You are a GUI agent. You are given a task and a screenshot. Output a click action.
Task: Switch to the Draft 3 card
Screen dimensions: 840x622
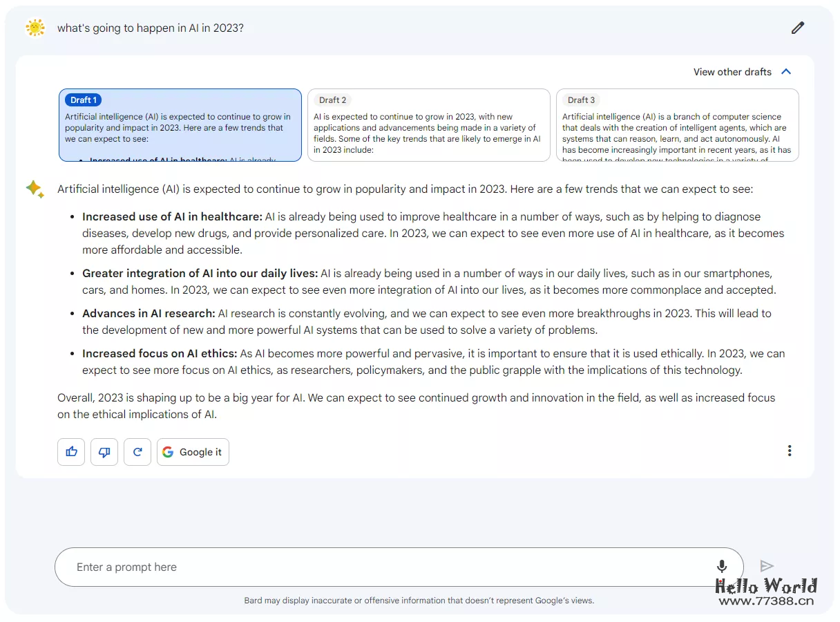(678, 125)
